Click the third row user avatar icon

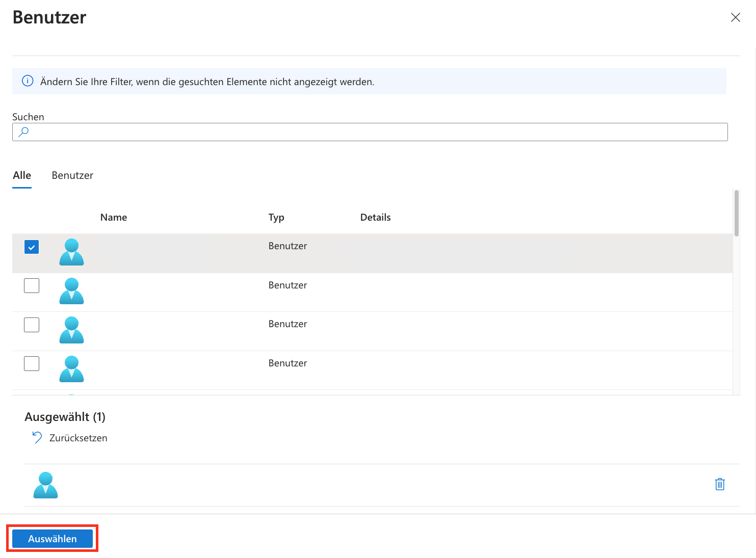71,330
